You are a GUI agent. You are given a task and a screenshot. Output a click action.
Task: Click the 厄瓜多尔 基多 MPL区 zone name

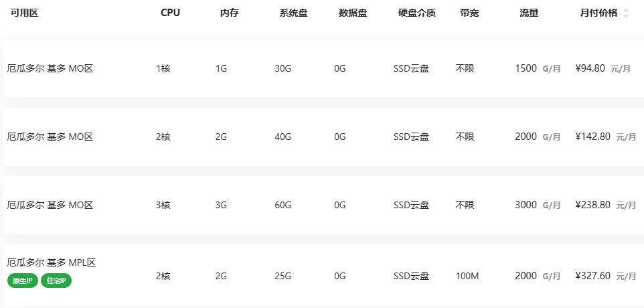point(52,262)
